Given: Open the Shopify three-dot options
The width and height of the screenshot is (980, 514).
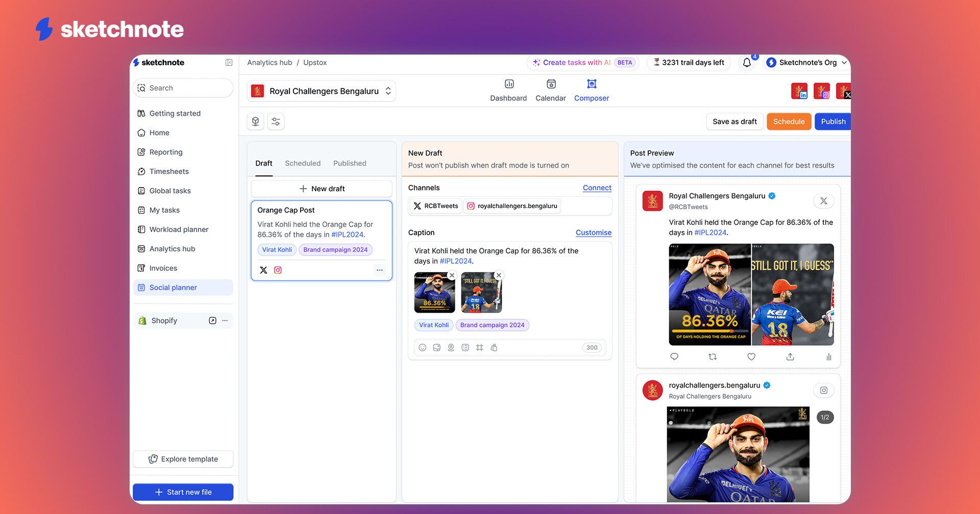Looking at the screenshot, I should pyautogui.click(x=225, y=321).
